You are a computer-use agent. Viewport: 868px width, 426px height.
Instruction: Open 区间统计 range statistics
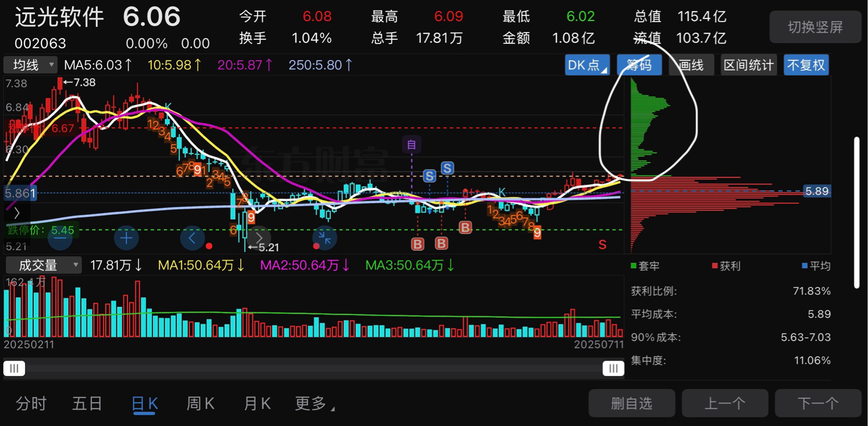749,65
